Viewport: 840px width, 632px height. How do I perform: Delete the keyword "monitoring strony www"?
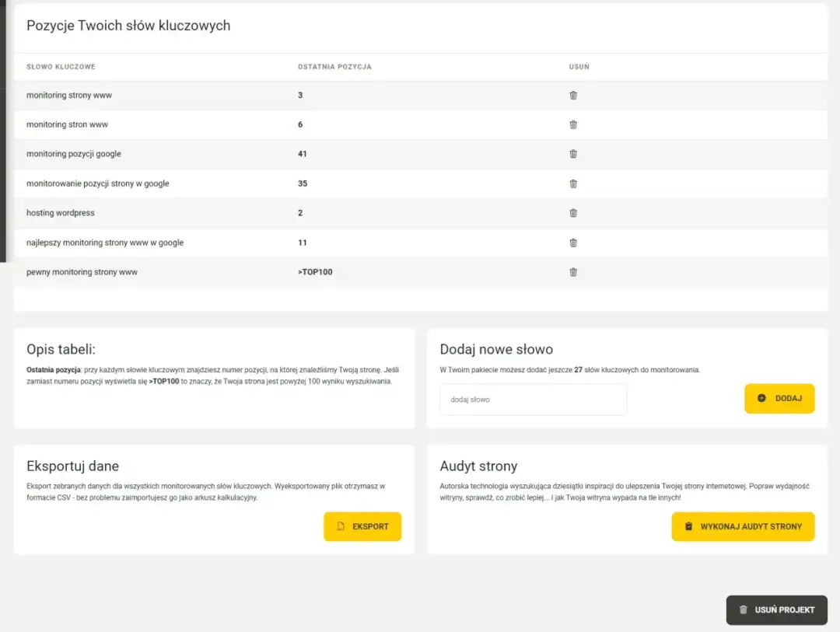point(573,95)
